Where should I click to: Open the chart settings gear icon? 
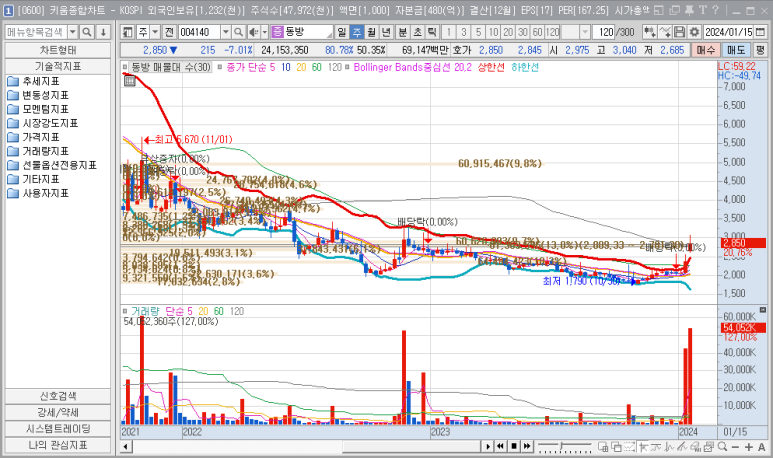pyautogui.click(x=694, y=33)
